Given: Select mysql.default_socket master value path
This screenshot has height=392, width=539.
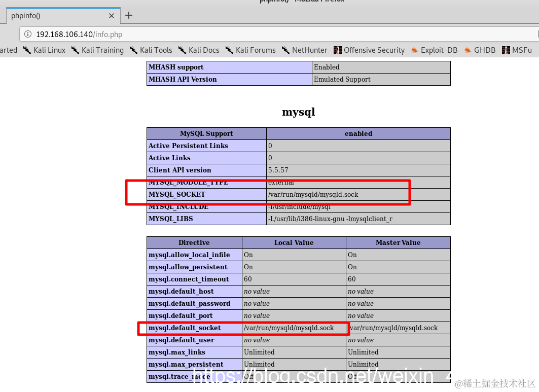Looking at the screenshot, I should (393, 328).
